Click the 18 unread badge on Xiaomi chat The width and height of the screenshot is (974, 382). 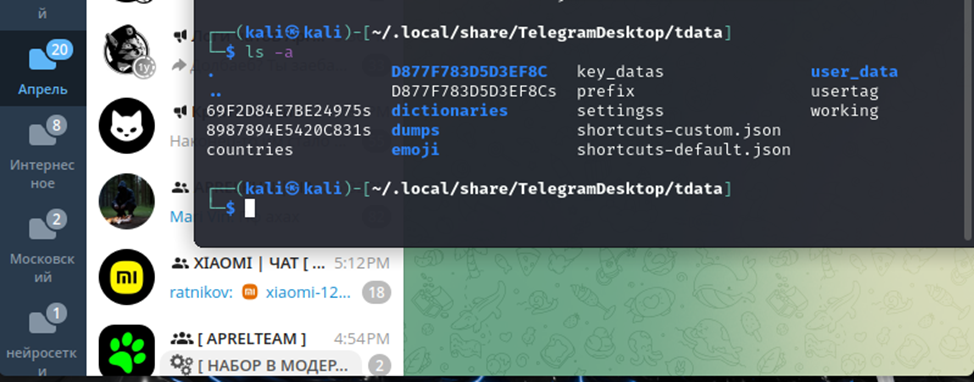(x=376, y=293)
